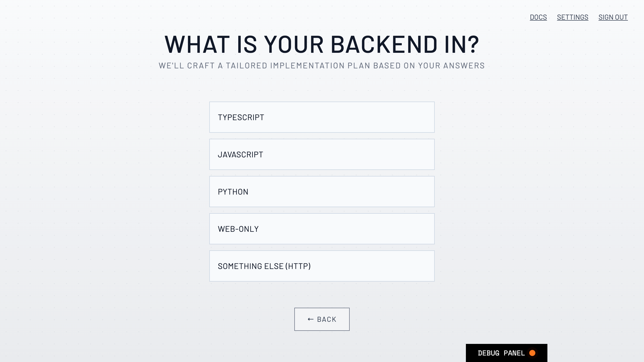644x362 pixels.
Task: Select TYPESCRIPT as your backend language
Action: tap(321, 117)
